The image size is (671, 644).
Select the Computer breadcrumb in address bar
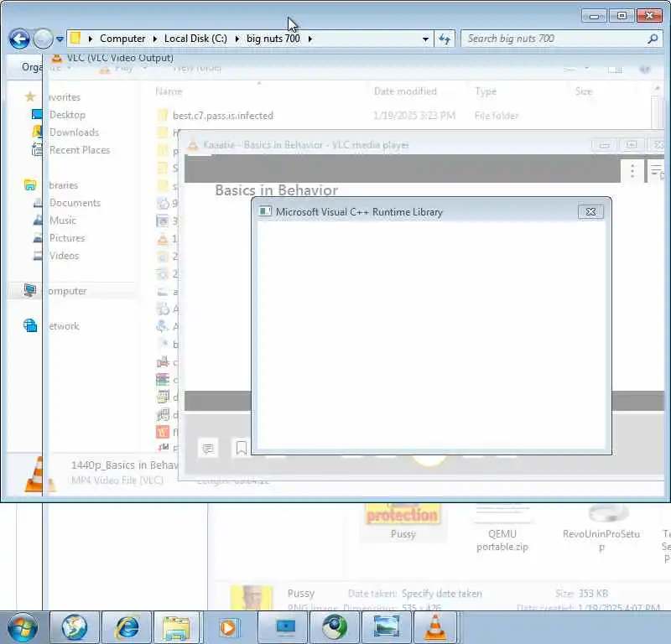point(122,39)
